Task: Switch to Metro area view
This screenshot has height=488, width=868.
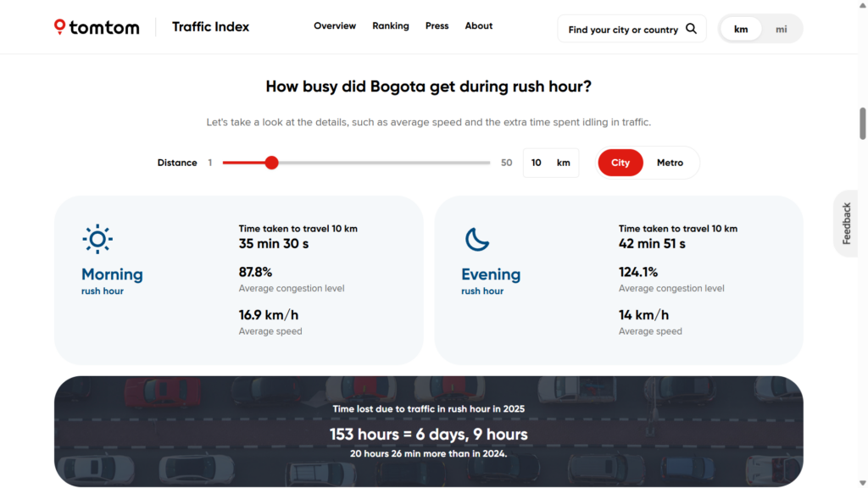Action: (x=670, y=163)
